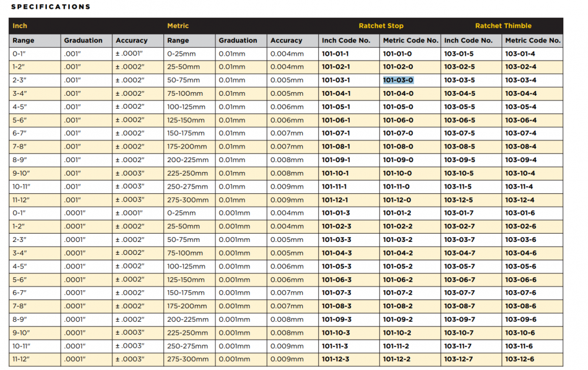
Task: Click code 103-05-6
Action: tap(521, 266)
